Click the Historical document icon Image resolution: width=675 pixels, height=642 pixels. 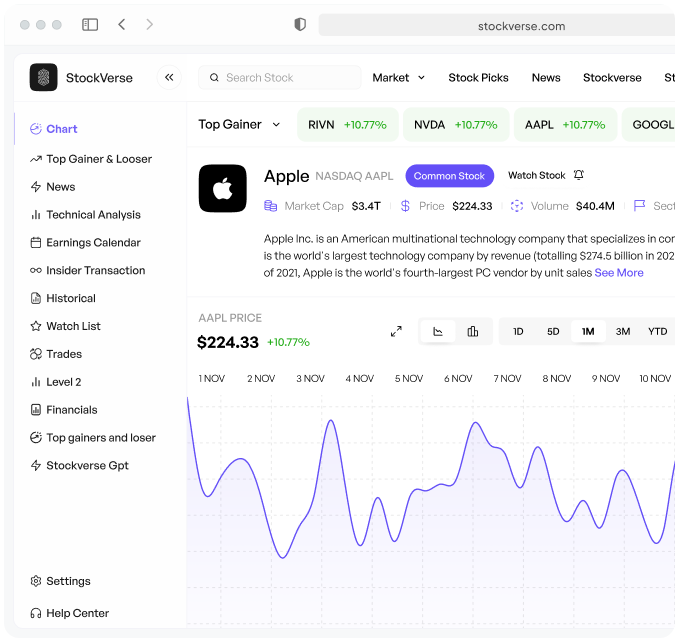pyautogui.click(x=36, y=298)
